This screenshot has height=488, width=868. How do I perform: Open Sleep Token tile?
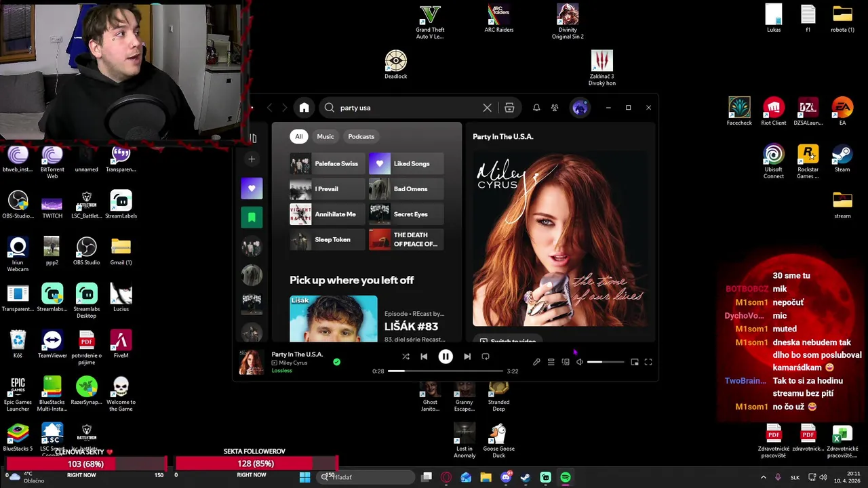coord(327,239)
